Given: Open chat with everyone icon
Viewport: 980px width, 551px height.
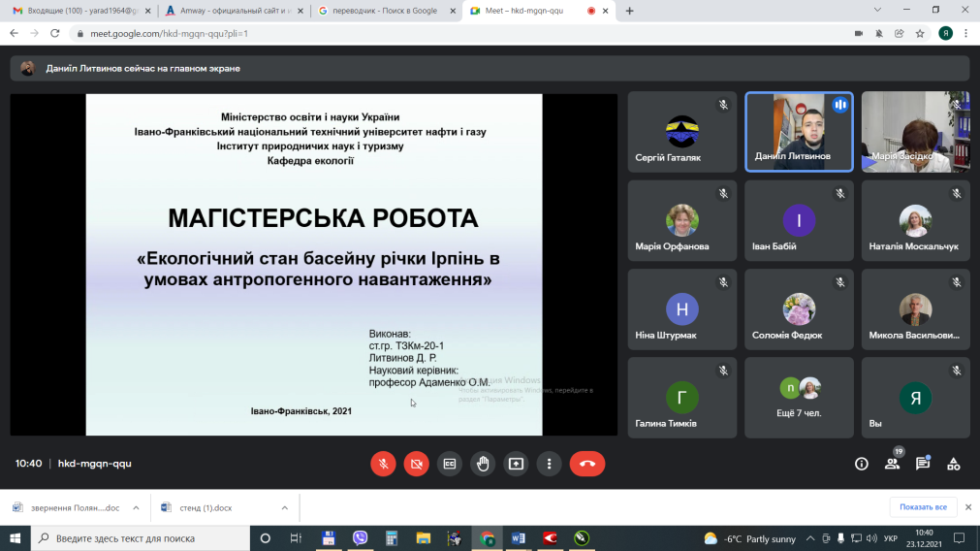Looking at the screenshot, I should click(923, 464).
